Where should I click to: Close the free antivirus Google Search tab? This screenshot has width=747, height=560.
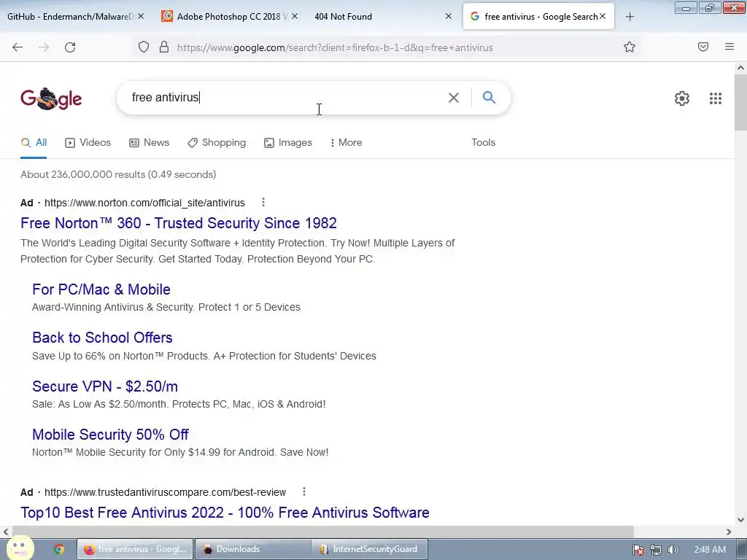[603, 16]
